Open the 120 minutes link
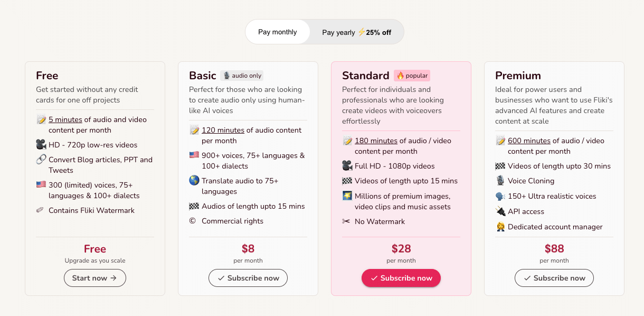Viewport: 644px width, 316px height. (223, 130)
